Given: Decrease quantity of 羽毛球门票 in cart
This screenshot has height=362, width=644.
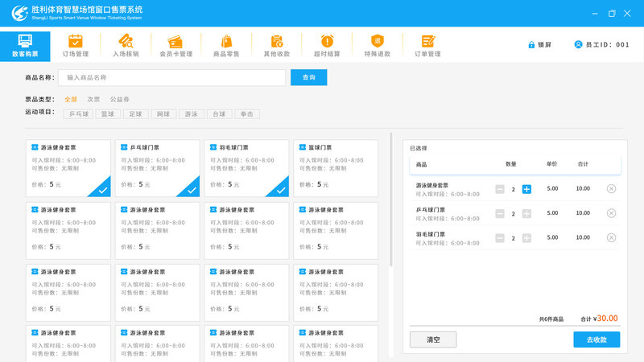Looking at the screenshot, I should [x=500, y=238].
